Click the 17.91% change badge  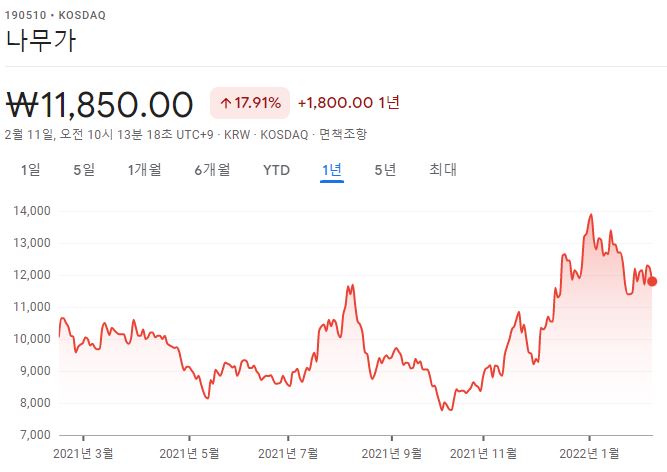[x=250, y=103]
